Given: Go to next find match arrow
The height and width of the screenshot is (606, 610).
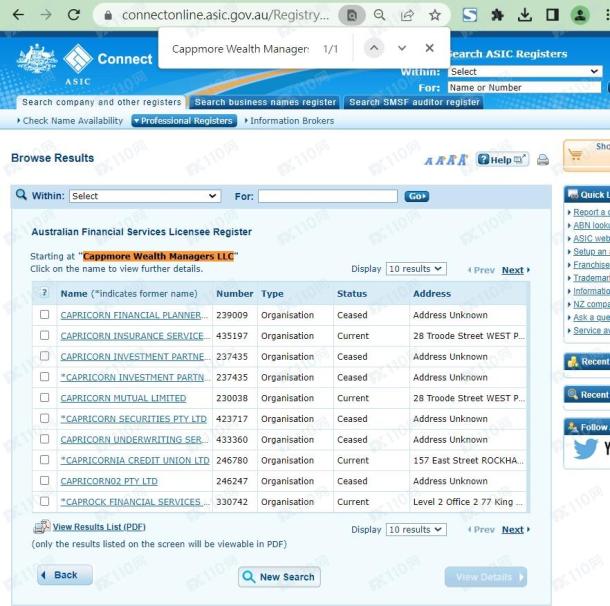Looking at the screenshot, I should [x=402, y=48].
